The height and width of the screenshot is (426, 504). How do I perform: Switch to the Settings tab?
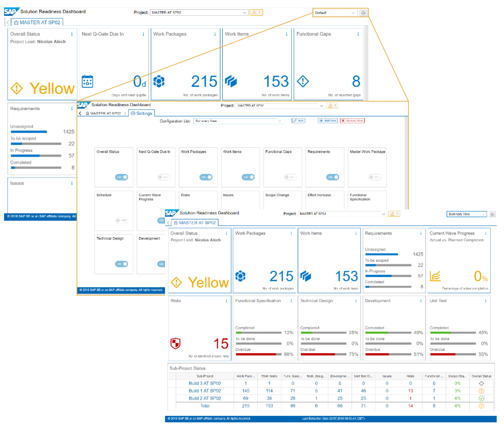pos(141,113)
